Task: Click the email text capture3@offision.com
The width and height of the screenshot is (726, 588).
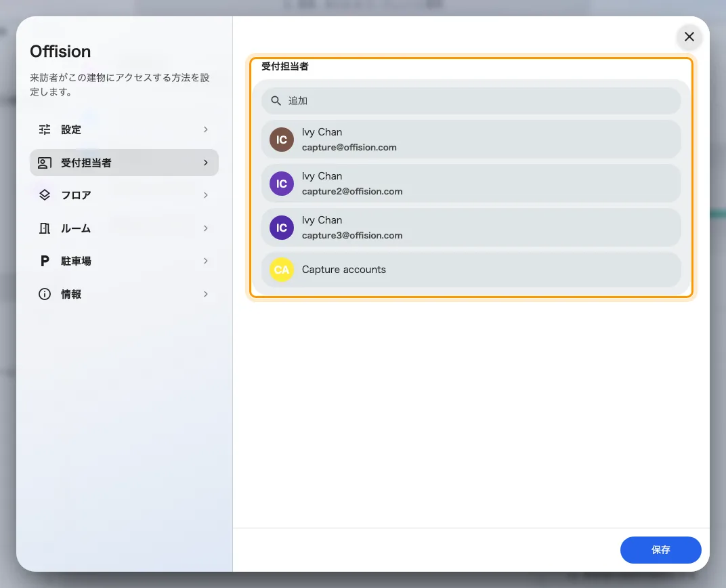Action: click(x=352, y=235)
